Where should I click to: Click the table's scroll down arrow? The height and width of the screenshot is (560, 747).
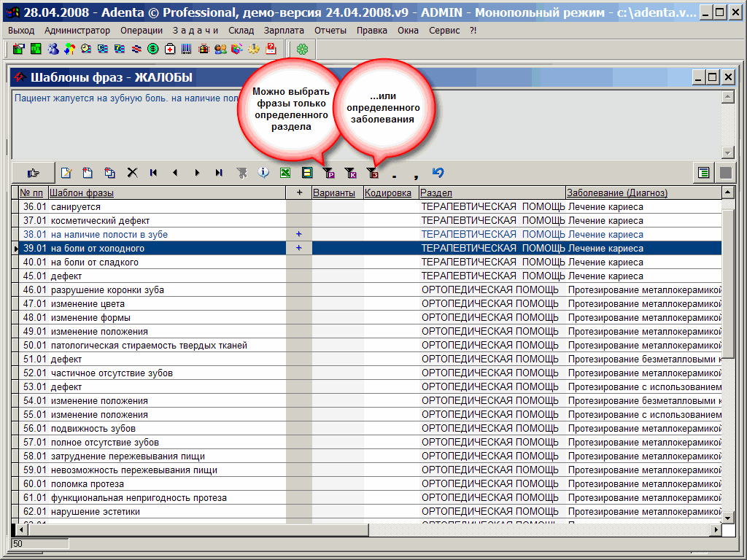pyautogui.click(x=727, y=517)
